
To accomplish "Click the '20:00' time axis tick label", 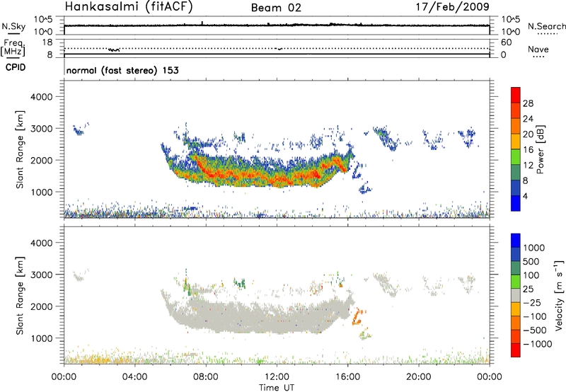I will click(418, 377).
